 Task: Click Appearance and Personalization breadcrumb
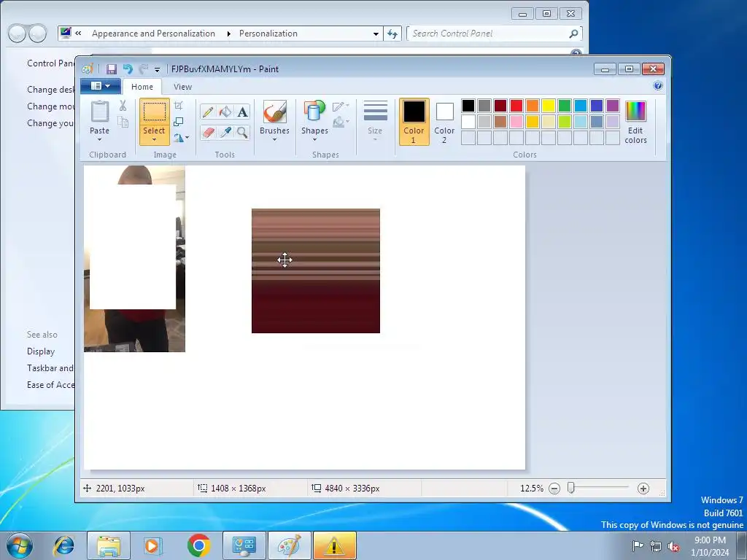click(x=153, y=34)
